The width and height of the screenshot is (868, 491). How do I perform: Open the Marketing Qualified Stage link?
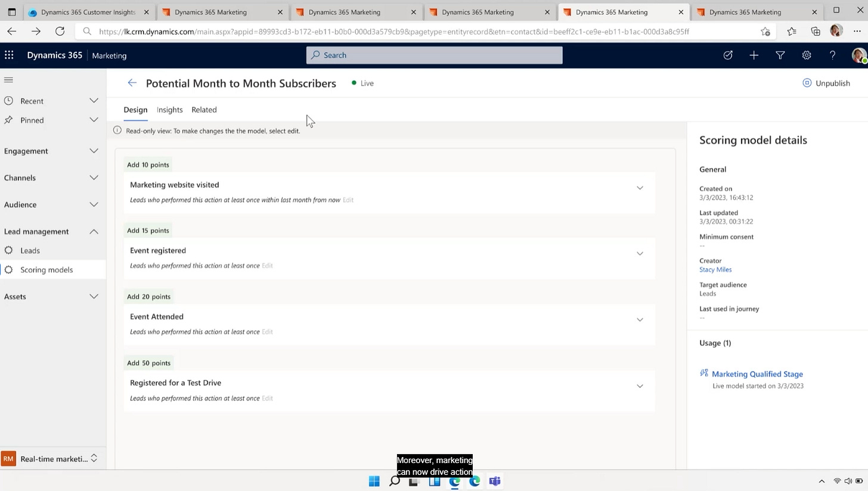[757, 374]
